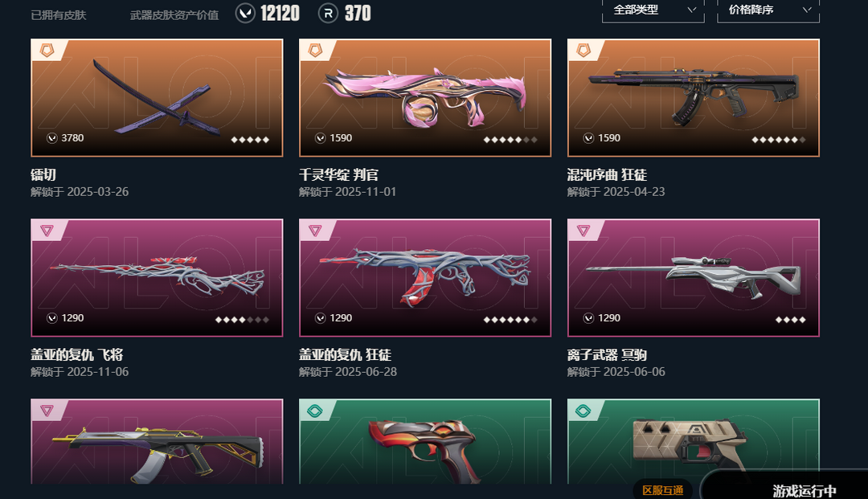Open the 盖亚的复仇 狂徒 skin thumbnail
Viewport: 868px width, 499px height.
click(x=425, y=278)
